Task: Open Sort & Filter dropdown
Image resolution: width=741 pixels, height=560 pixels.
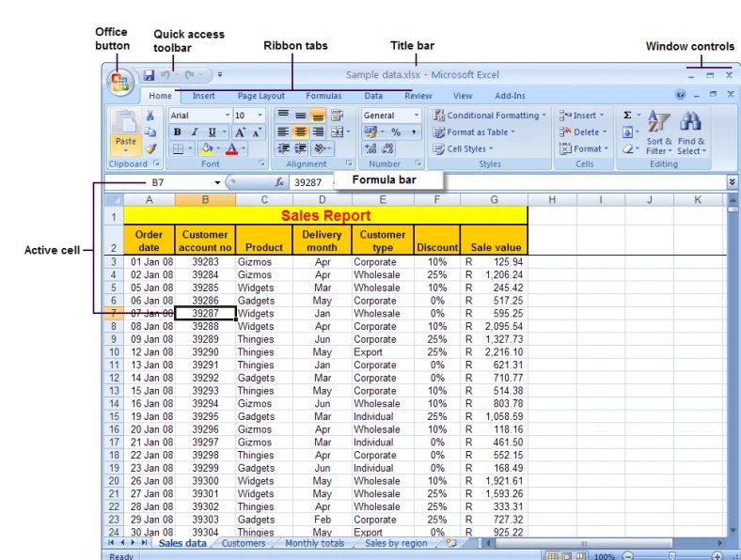Action: 659,132
